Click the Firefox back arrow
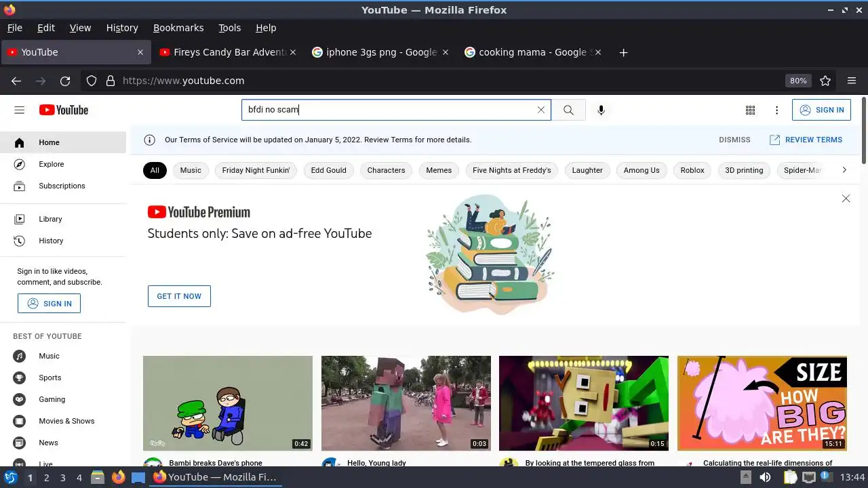 [x=16, y=81]
